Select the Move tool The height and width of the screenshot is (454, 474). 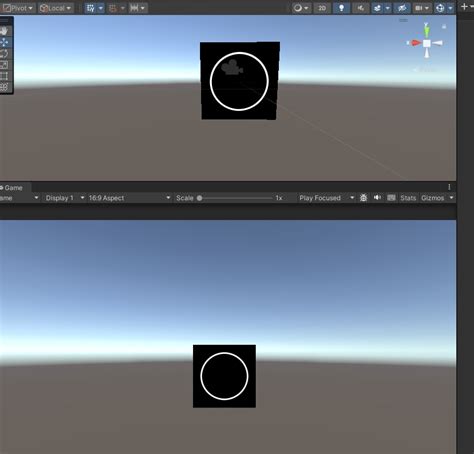[4, 42]
